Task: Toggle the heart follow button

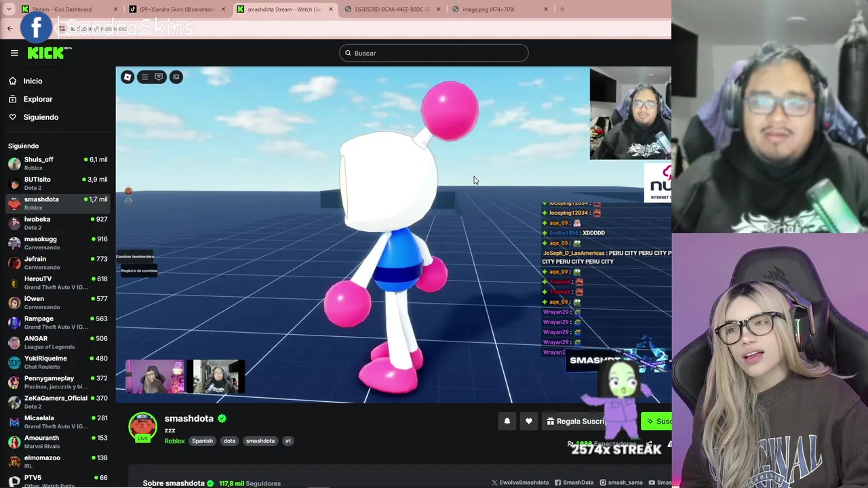Action: pos(529,421)
